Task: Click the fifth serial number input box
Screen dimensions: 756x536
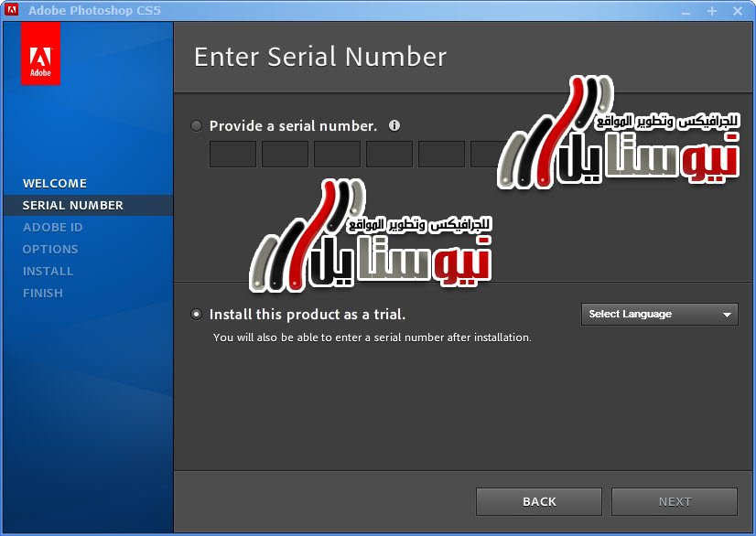Action: [x=441, y=155]
